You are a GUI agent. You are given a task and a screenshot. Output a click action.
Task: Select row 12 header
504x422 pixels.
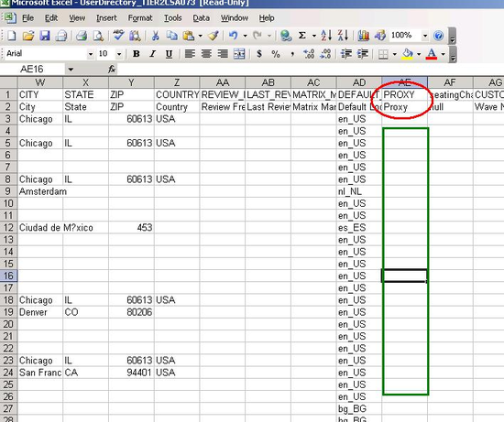(x=8, y=227)
